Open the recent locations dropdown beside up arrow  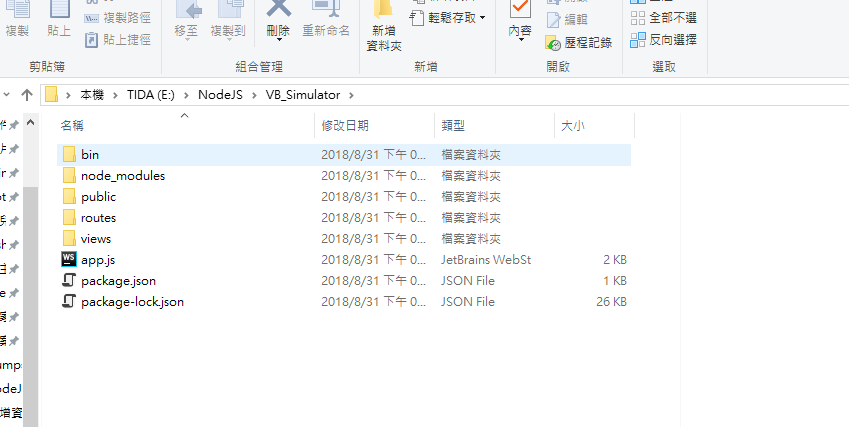point(6,95)
